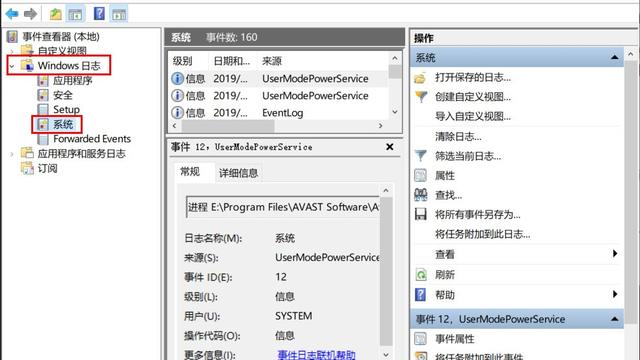Switch to the 详细信息 tab
Screen dimensions: 640x360
(238, 173)
